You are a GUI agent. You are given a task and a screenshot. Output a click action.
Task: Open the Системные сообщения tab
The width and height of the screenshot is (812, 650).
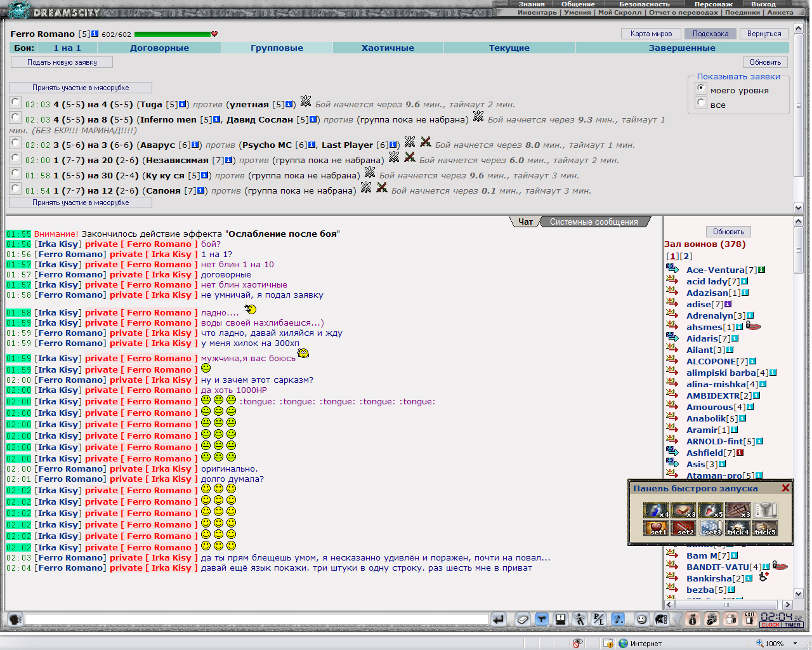click(594, 222)
